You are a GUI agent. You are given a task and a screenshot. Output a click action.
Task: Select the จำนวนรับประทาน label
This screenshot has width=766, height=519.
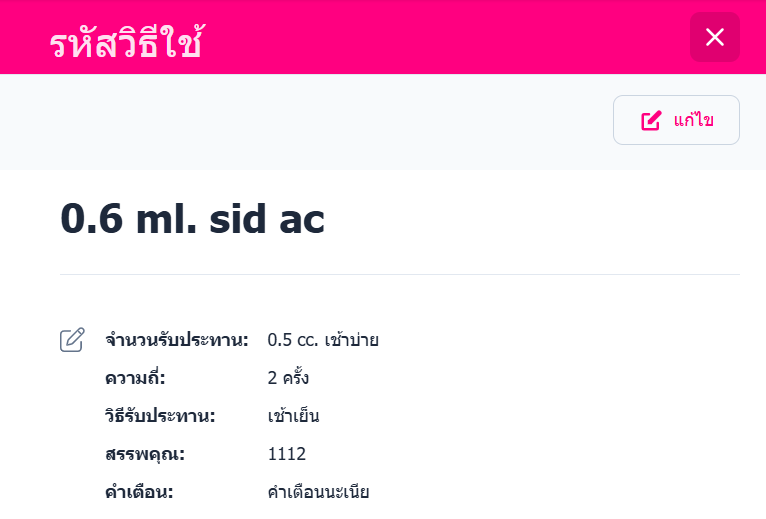[176, 340]
